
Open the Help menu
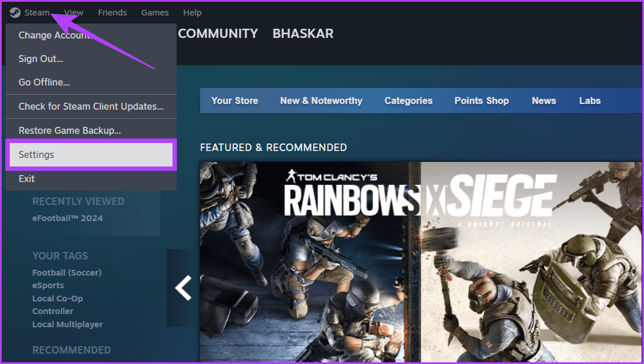[192, 12]
